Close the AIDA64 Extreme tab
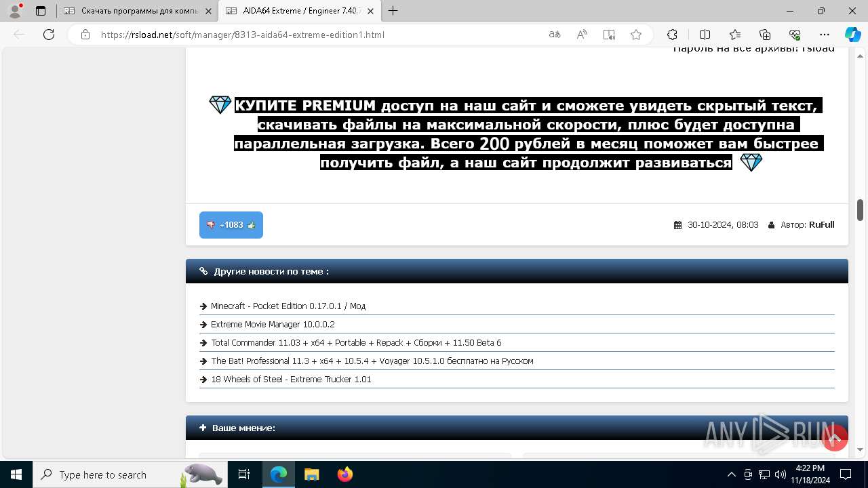 (x=370, y=11)
